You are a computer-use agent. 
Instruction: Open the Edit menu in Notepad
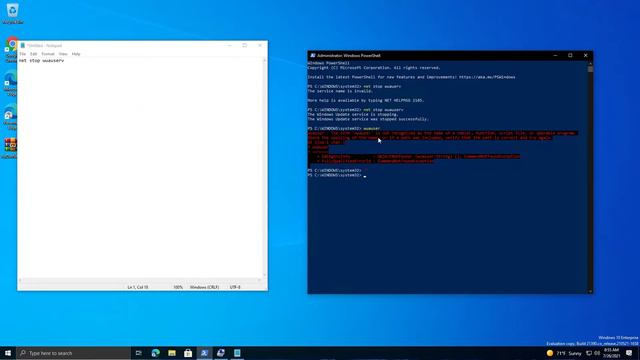[33, 54]
